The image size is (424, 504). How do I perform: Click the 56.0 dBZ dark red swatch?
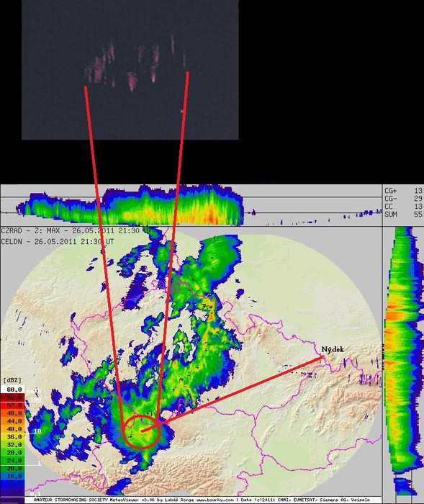click(x=12, y=397)
